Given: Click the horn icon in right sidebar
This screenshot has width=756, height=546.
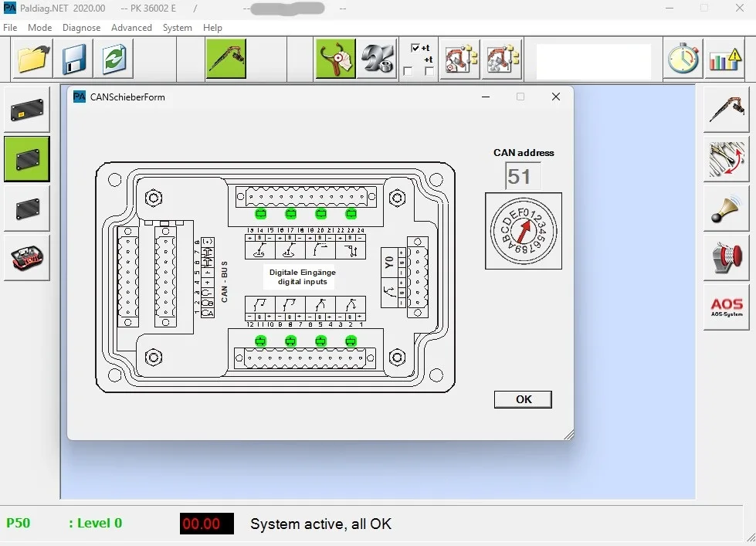Looking at the screenshot, I should (727, 209).
